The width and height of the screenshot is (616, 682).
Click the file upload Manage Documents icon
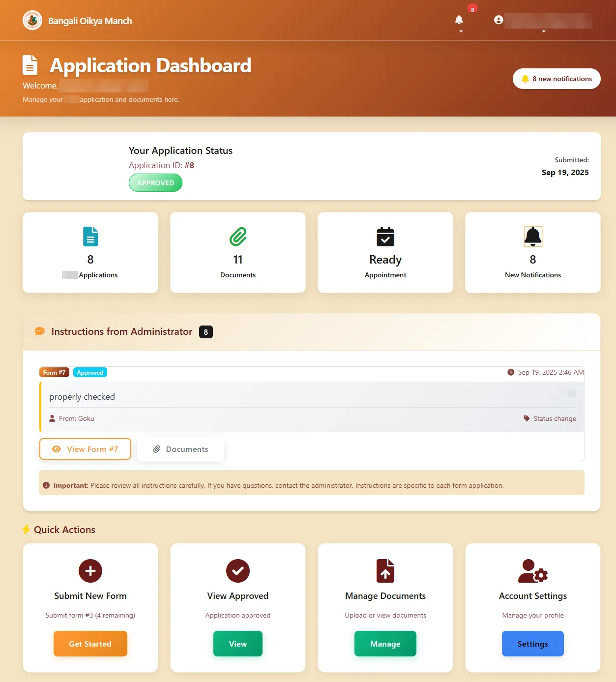click(x=385, y=571)
